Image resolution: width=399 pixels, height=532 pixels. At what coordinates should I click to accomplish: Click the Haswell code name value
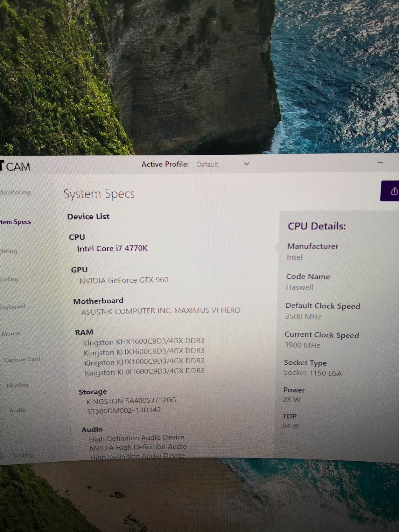click(x=299, y=287)
